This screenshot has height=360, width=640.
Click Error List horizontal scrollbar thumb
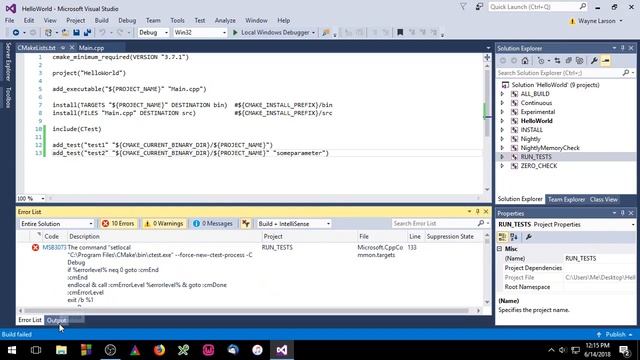click(246, 311)
